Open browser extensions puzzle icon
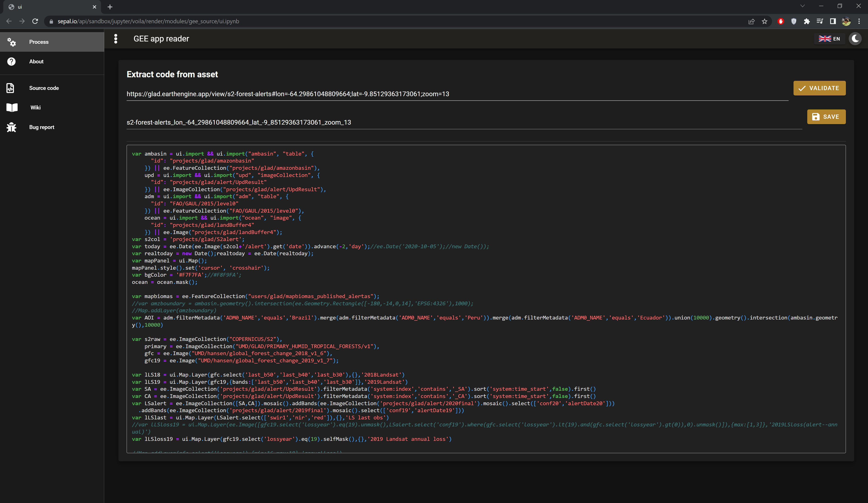 (x=807, y=21)
